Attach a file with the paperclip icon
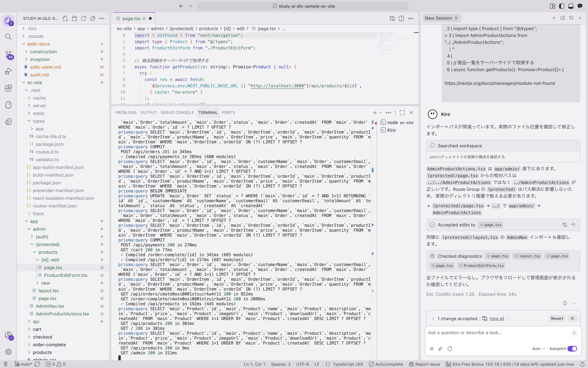Viewport: 588px width, 368px height. tap(440, 349)
